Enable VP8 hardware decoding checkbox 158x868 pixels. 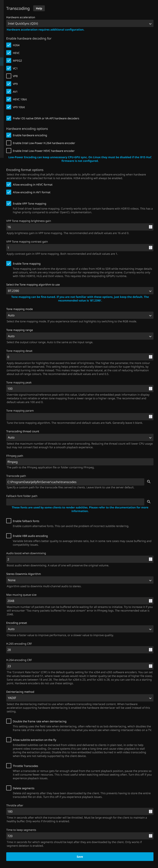coord(9,76)
